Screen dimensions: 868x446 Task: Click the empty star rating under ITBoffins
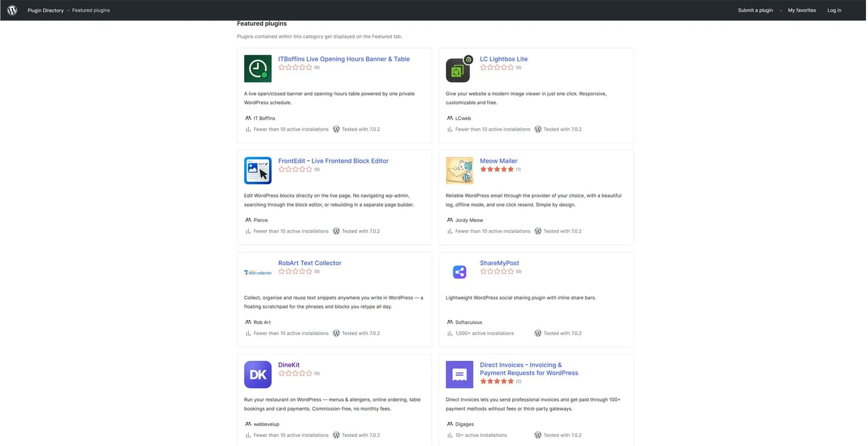(x=295, y=67)
